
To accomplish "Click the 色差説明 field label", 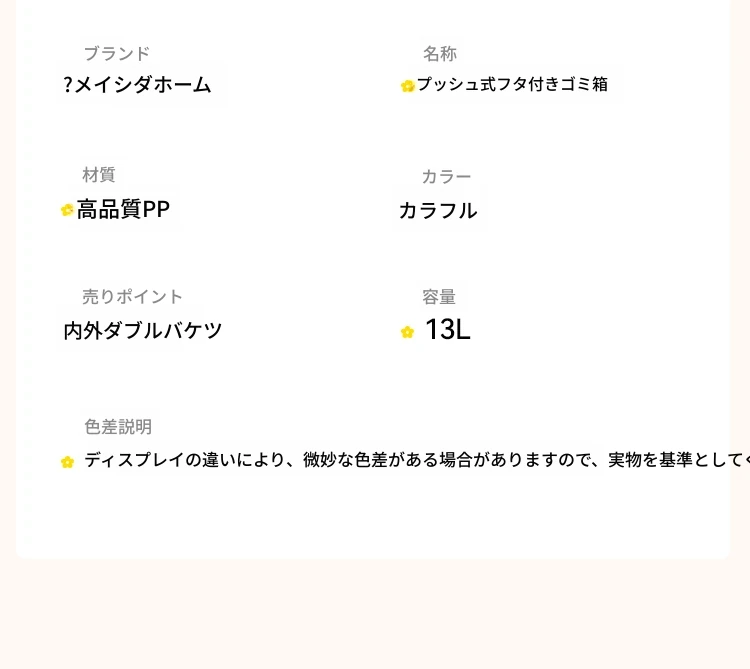I will (x=118, y=427).
